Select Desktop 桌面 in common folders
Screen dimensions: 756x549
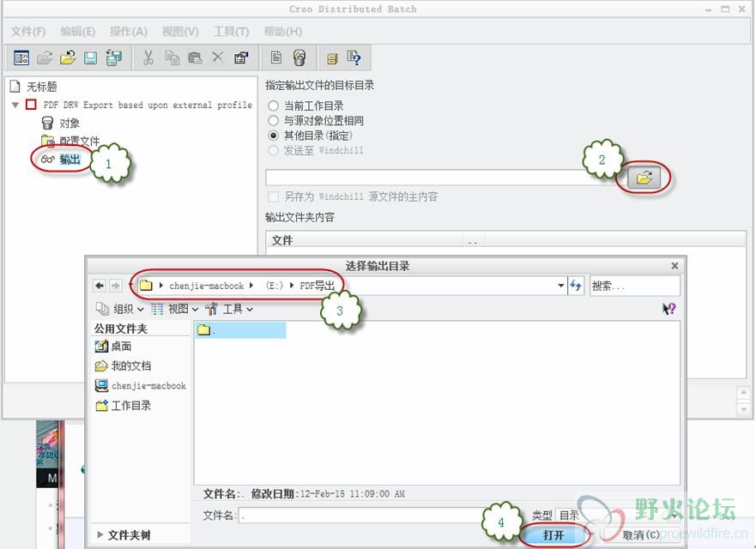pos(114,346)
